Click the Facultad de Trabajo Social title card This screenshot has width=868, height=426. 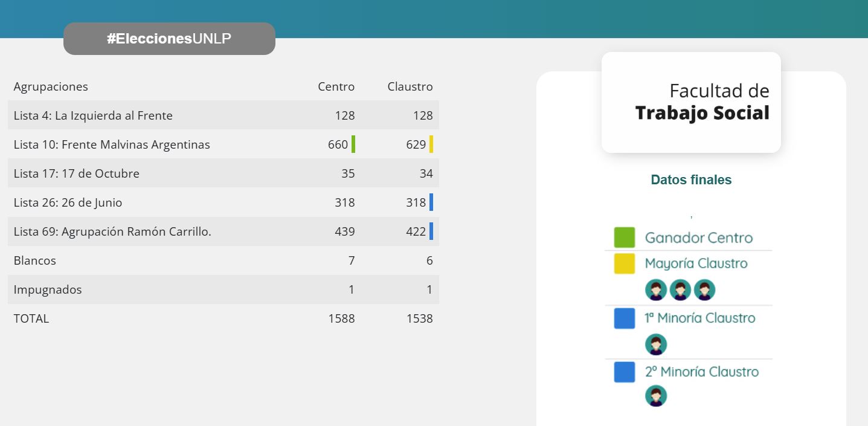tap(691, 102)
